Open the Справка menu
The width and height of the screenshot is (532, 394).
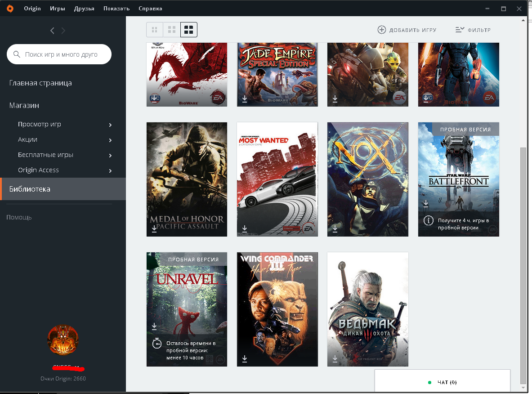click(150, 9)
